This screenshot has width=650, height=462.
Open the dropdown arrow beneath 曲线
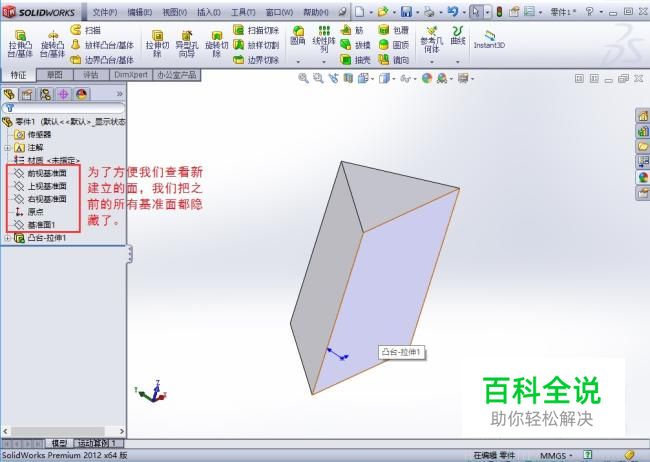point(458,62)
